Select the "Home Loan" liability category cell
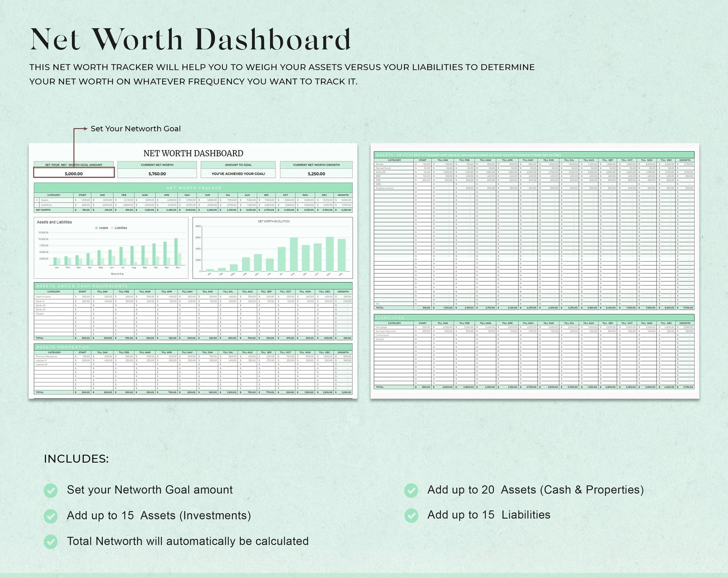 pos(394,335)
